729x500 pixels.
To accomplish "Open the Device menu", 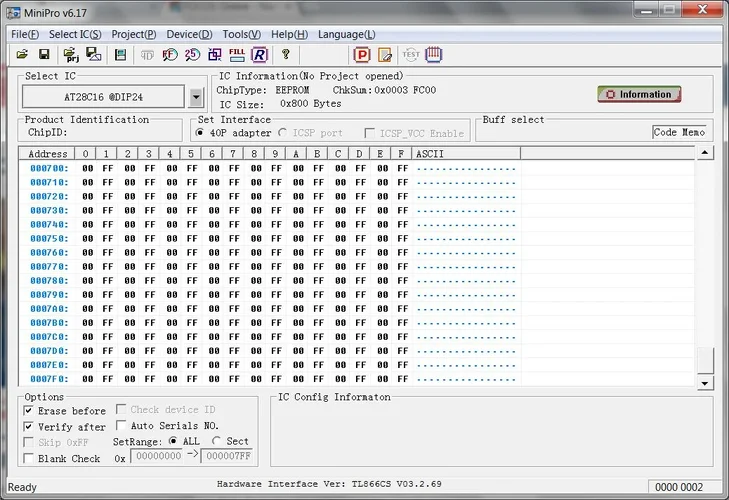I will click(189, 34).
